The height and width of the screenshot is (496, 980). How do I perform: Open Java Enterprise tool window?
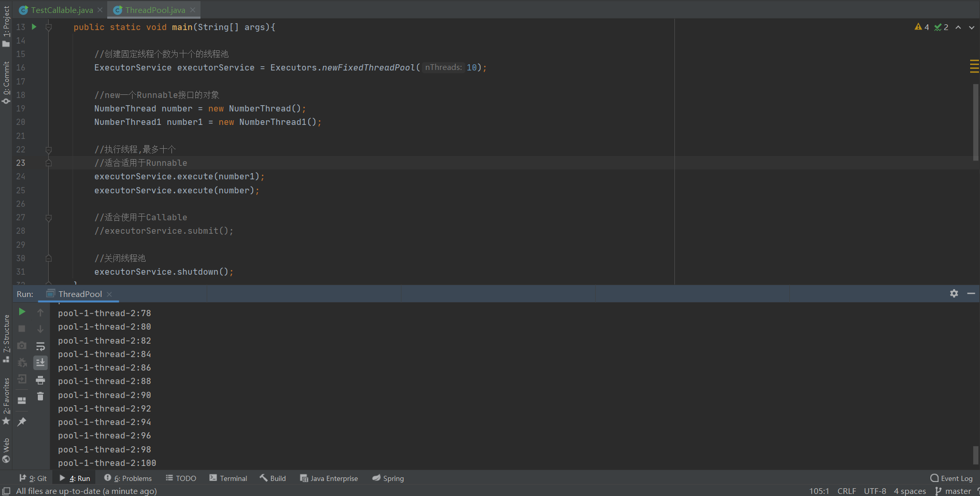[x=329, y=478]
